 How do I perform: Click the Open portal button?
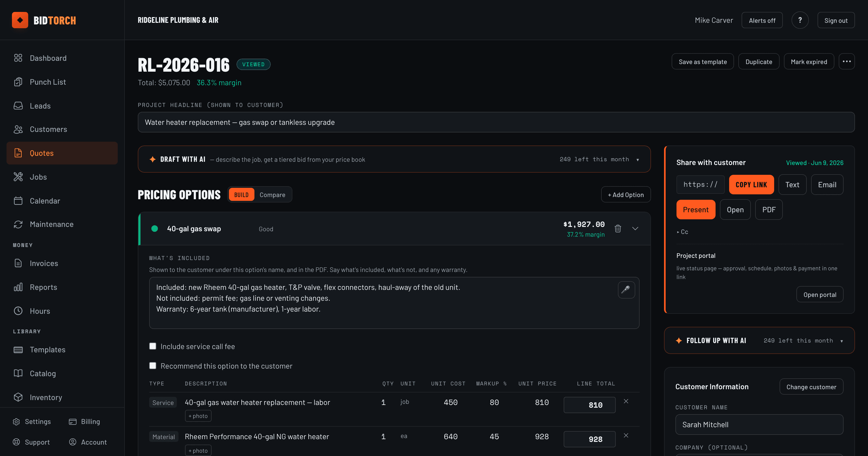pos(819,294)
